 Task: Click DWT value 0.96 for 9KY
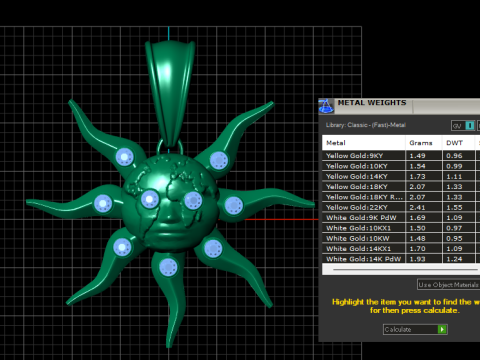[x=454, y=156]
